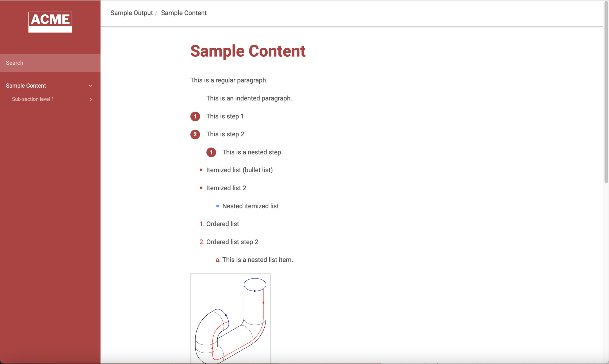
Task: Click the chevron next to Sub-section level 1
Action: coord(91,99)
